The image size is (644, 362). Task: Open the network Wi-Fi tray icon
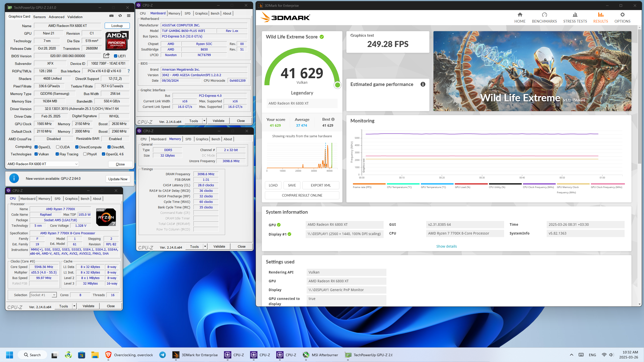604,355
